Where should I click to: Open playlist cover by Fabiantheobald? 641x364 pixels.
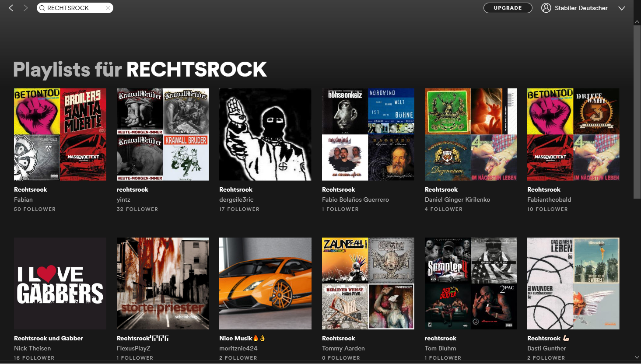tap(573, 134)
